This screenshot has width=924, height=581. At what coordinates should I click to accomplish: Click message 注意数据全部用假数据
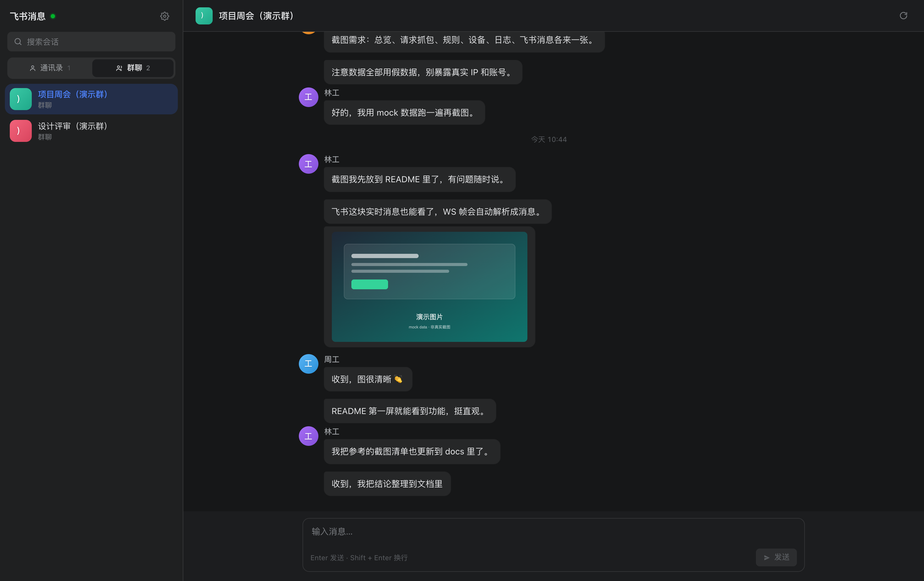tap(423, 72)
